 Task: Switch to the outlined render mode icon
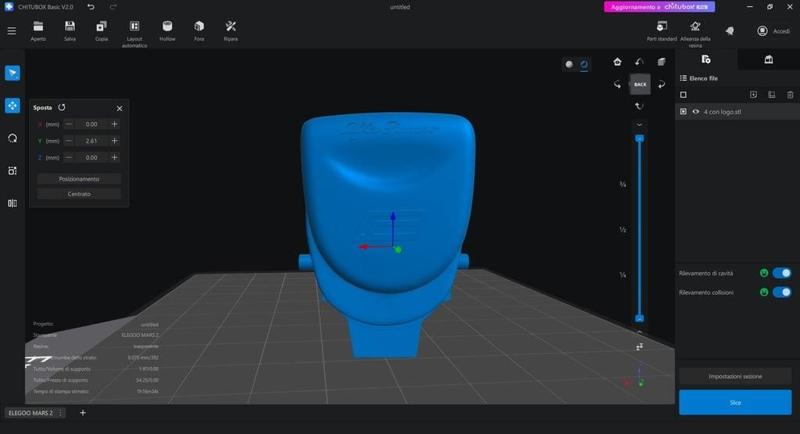(584, 64)
